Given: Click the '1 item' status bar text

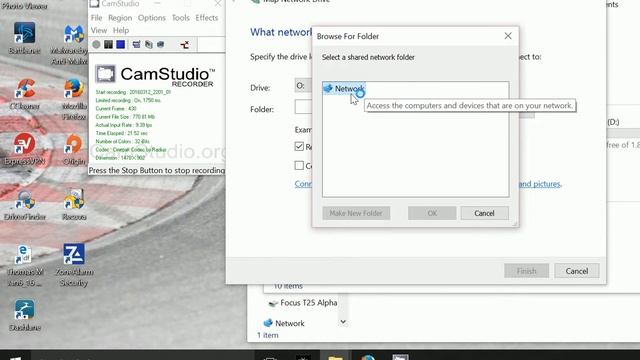Looking at the screenshot, I should [268, 335].
